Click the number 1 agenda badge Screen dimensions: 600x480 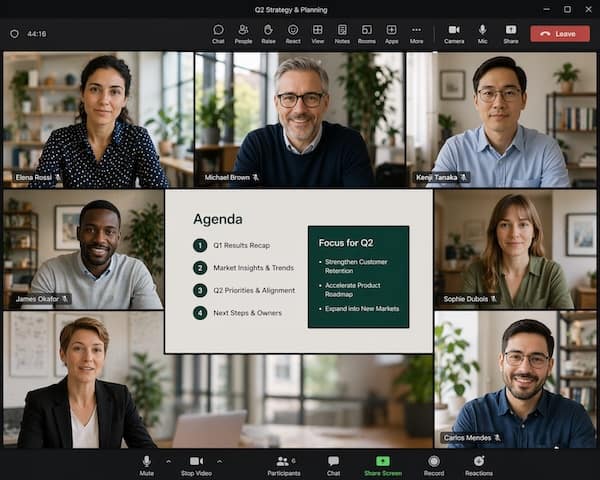pyautogui.click(x=200, y=245)
